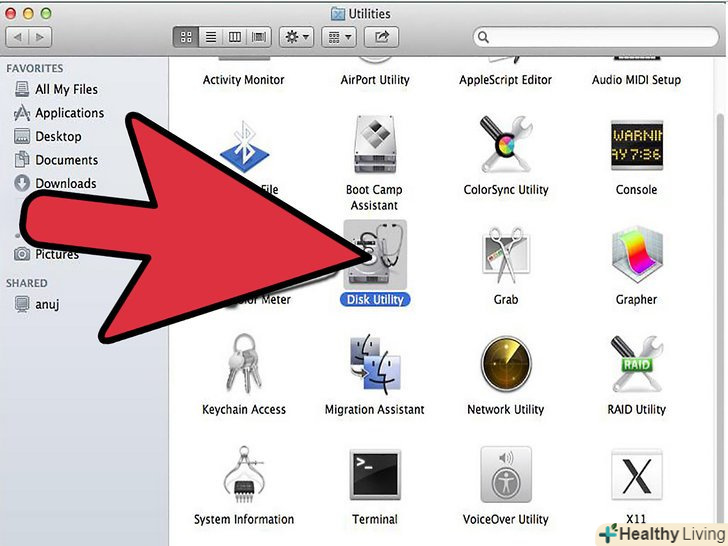
Task: Click in the Finder search field
Action: click(x=596, y=37)
